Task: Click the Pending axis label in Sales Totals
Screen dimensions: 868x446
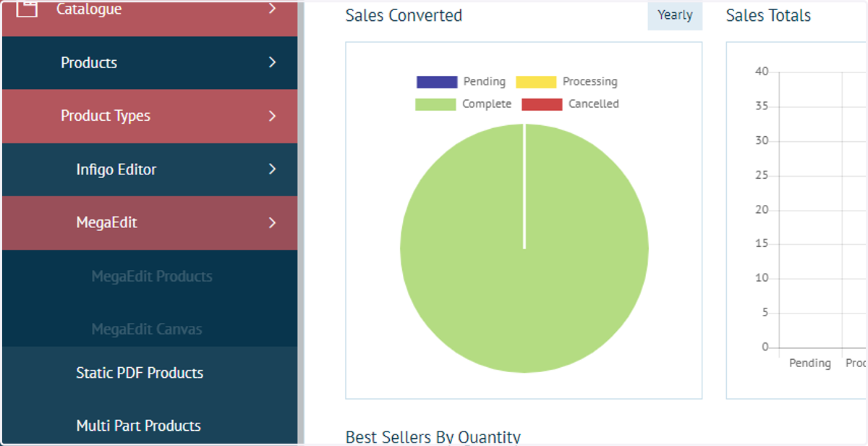Action: [809, 363]
